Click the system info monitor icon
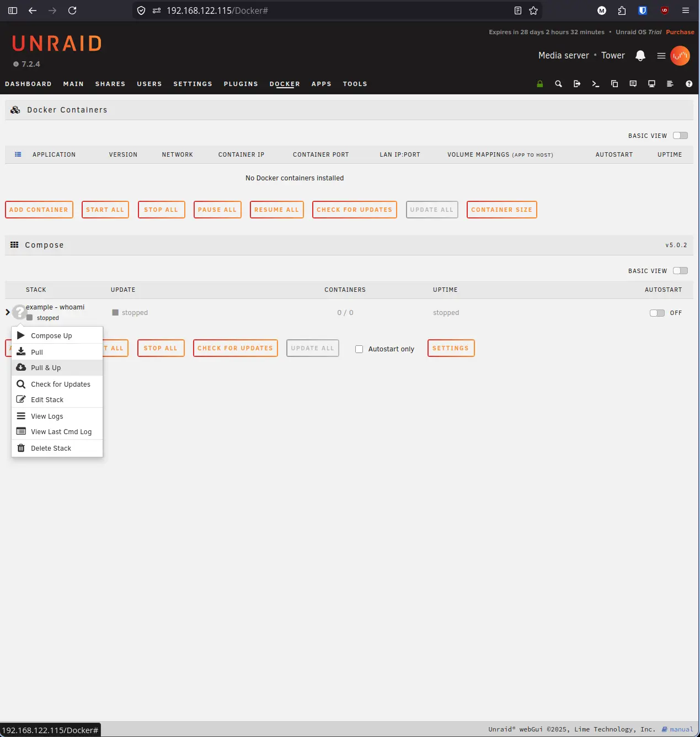700x737 pixels. click(651, 84)
